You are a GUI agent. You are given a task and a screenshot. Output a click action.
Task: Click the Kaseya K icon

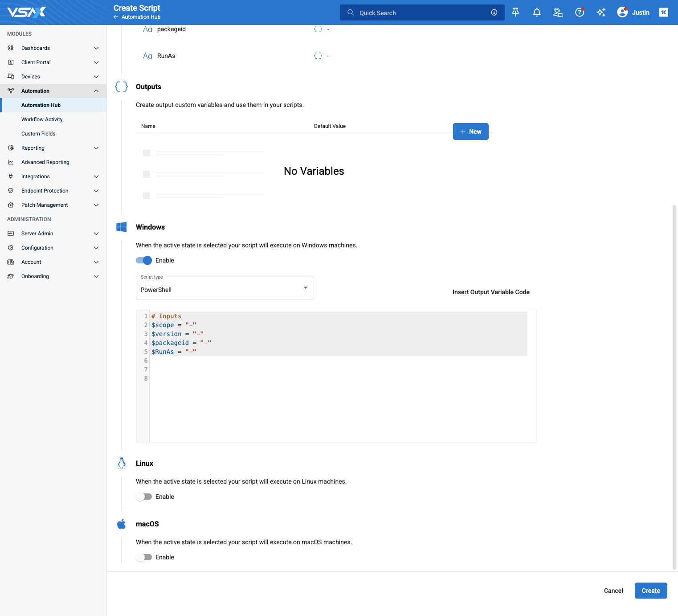point(664,12)
